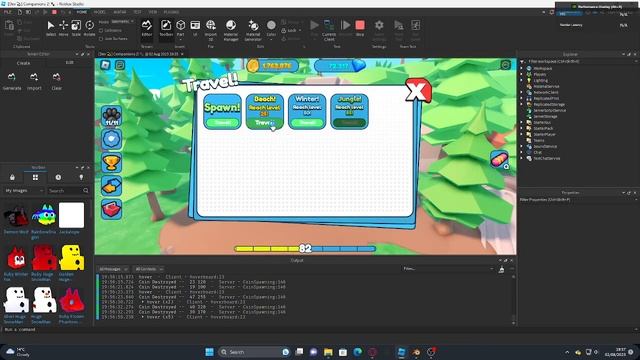Viewport: 640px width, 360px height.
Task: Stop the playtest with red Stop button
Action: click(x=360, y=28)
